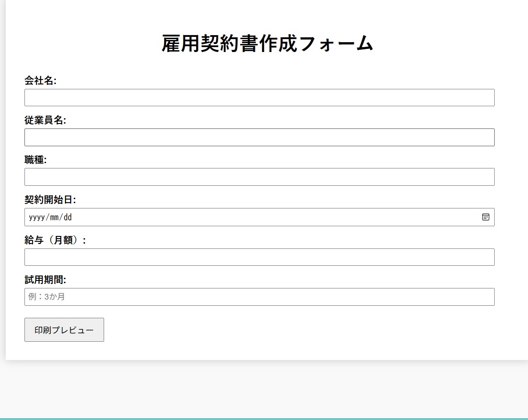This screenshot has height=420, width=528.
Task: Select the 職種 text field
Action: click(x=259, y=177)
